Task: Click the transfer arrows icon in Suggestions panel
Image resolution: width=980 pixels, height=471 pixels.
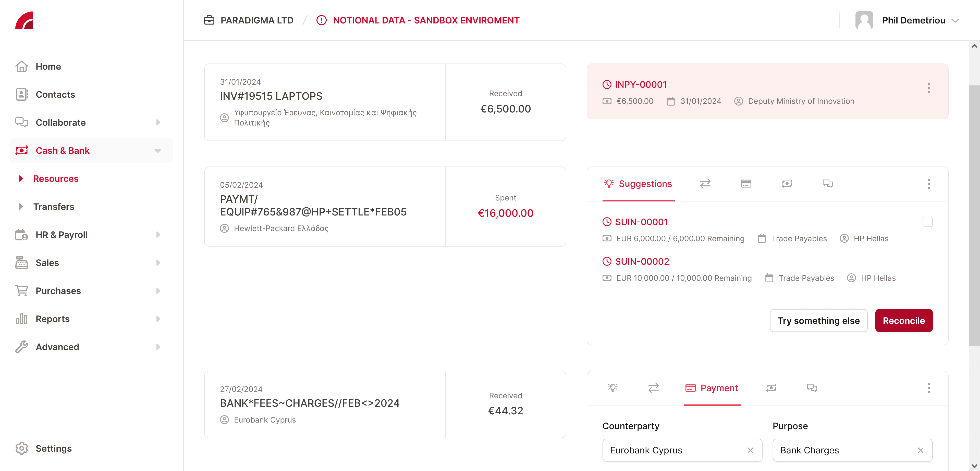Action: click(x=705, y=184)
